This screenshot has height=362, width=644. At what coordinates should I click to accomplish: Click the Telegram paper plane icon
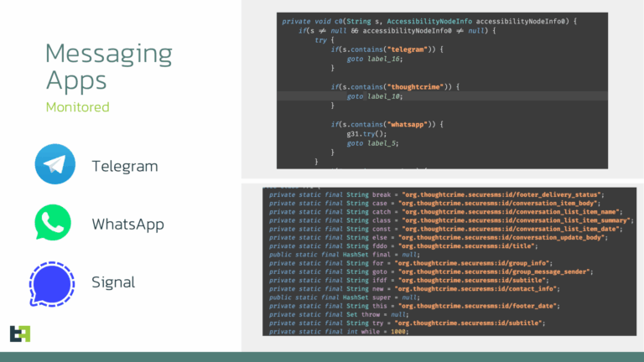[55, 164]
